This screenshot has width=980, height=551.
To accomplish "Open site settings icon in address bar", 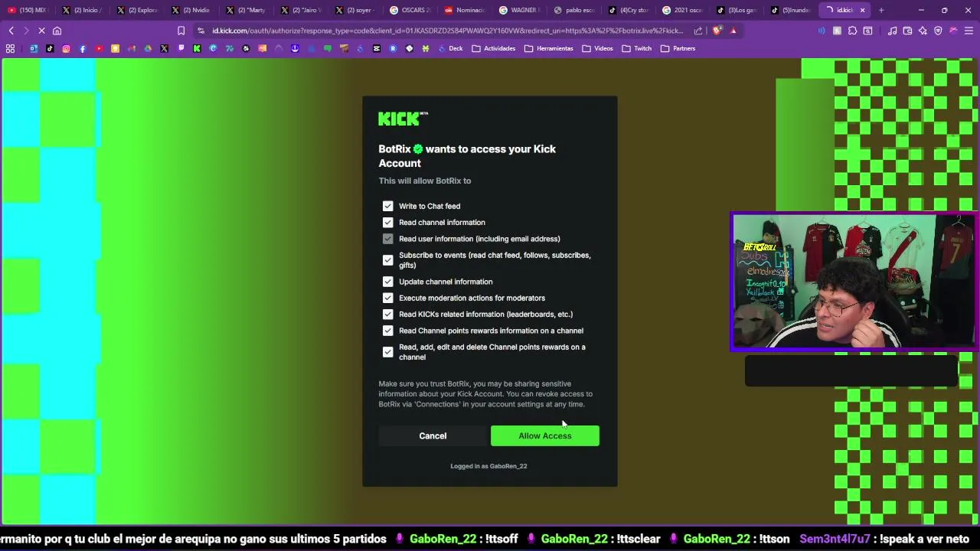I will tap(201, 31).
